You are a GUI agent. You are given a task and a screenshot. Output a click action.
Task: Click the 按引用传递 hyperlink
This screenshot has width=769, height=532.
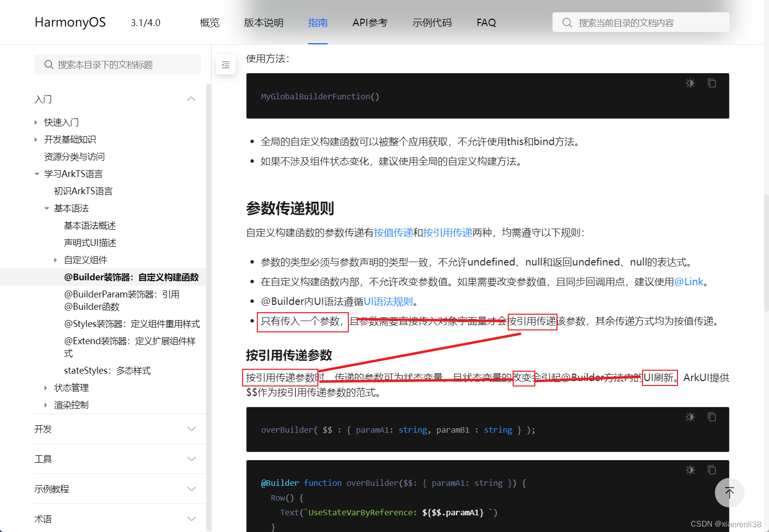pyautogui.click(x=447, y=232)
